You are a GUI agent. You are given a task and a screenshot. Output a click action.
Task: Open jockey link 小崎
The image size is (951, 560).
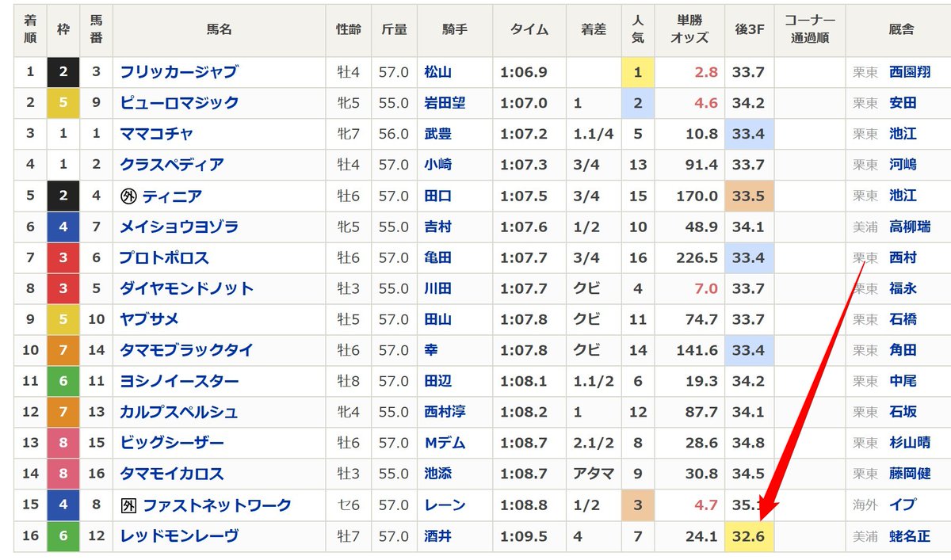[437, 165]
